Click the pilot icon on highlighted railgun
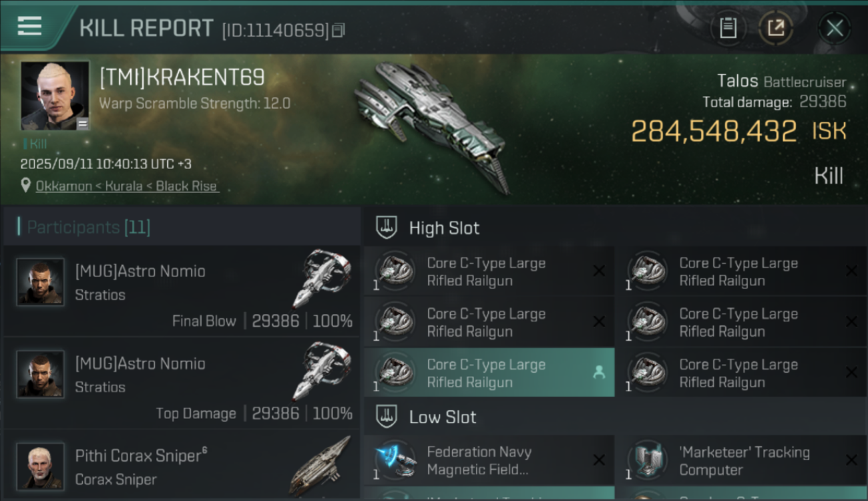This screenshot has width=868, height=501. coord(598,373)
